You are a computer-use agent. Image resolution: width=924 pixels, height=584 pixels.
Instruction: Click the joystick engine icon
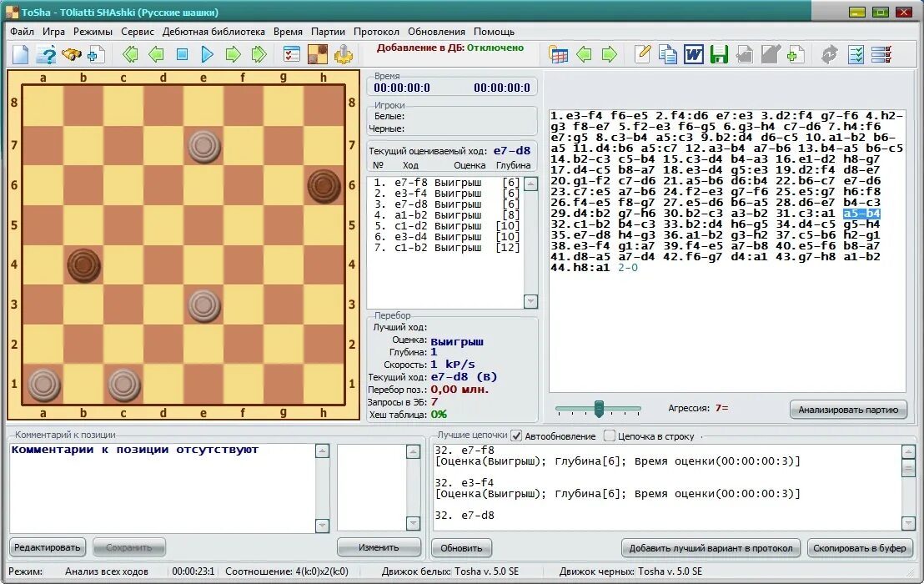click(x=344, y=55)
